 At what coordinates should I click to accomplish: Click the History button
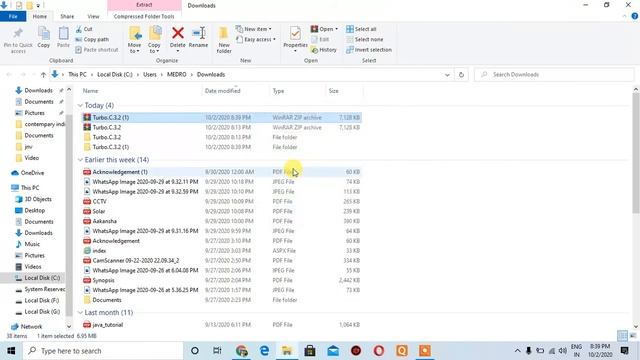point(324,50)
